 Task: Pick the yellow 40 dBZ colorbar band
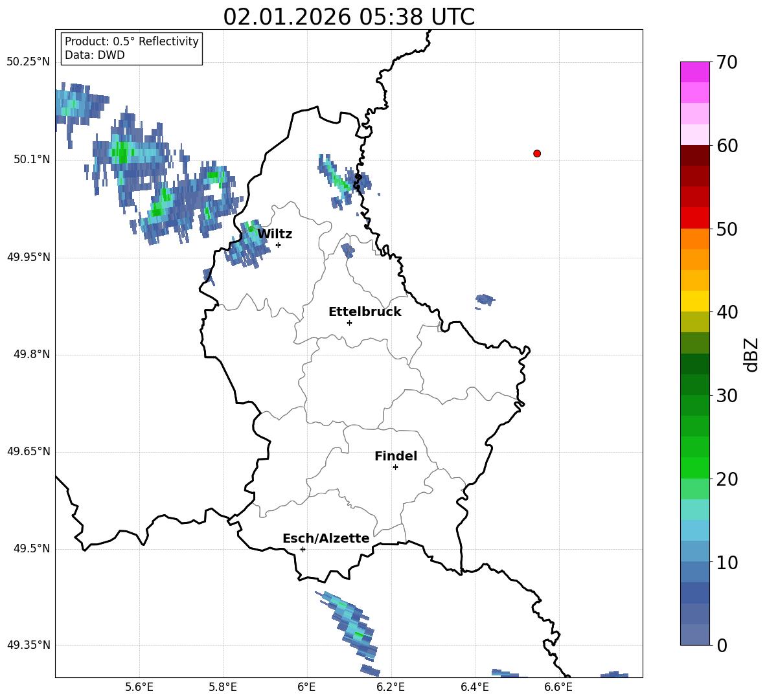pyautogui.click(x=694, y=301)
